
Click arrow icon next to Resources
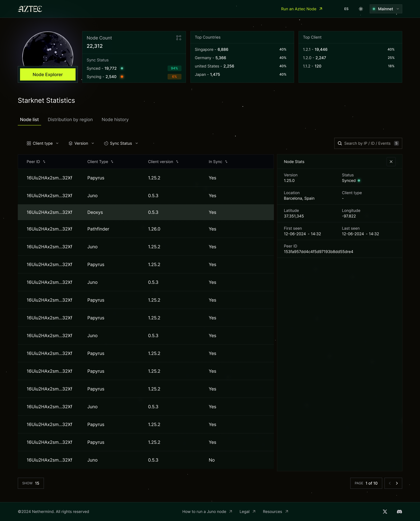[287, 512]
